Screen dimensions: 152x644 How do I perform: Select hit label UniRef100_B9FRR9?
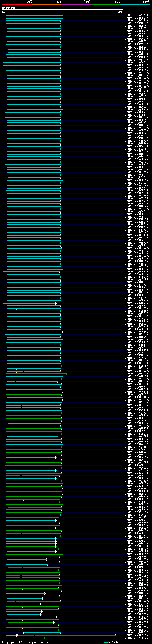click(136, 31)
